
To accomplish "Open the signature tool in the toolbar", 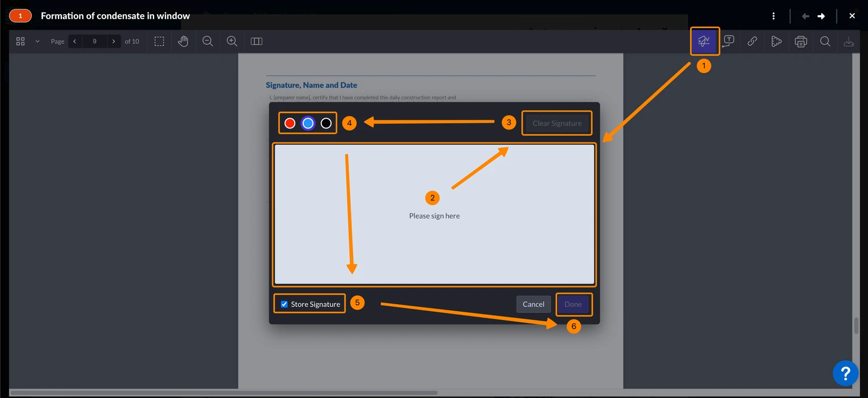I will point(704,41).
